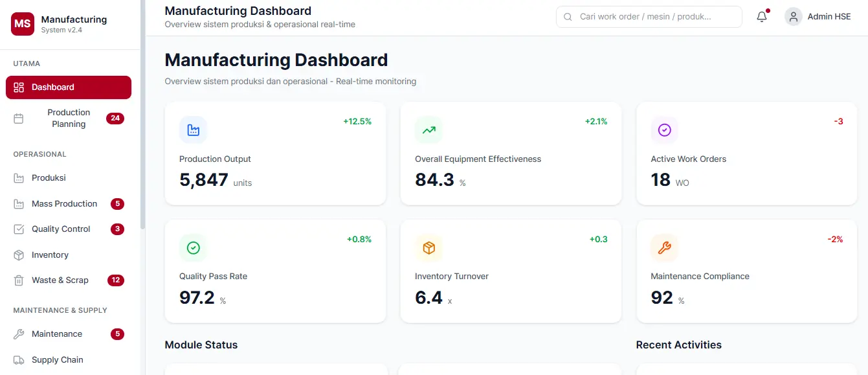Click the MS Manufacturing logo

pyautogui.click(x=23, y=23)
